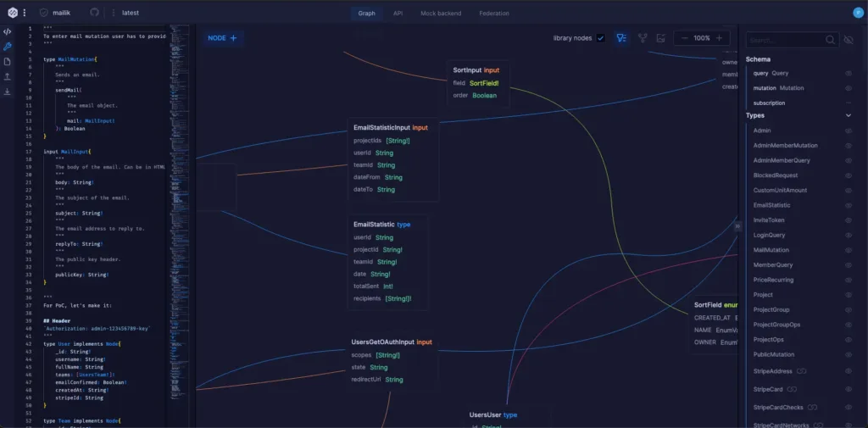Click the relations tree icon in graph toolbar
Screen dimensions: 868x428
(x=643, y=38)
